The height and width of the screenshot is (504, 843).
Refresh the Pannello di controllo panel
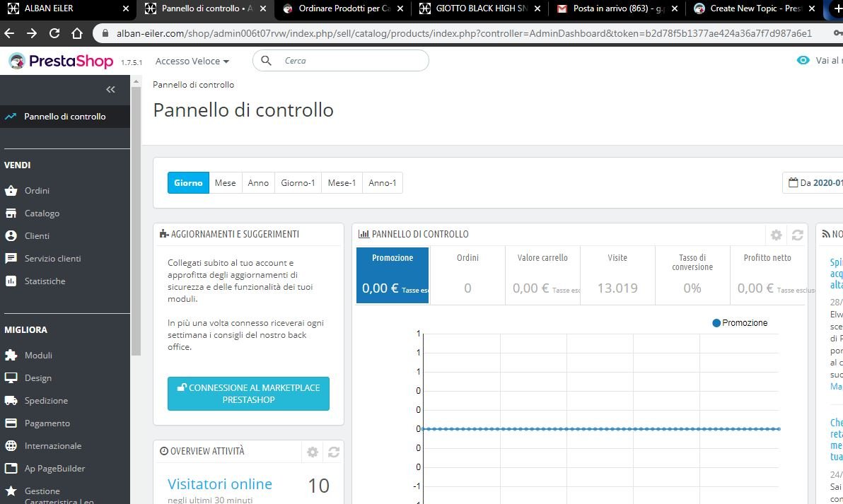797,235
